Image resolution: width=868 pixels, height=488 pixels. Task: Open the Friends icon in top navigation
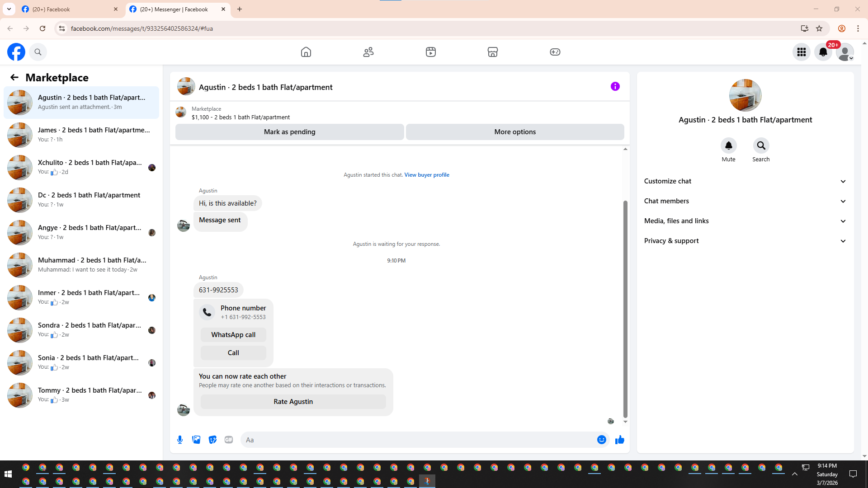[x=368, y=52]
